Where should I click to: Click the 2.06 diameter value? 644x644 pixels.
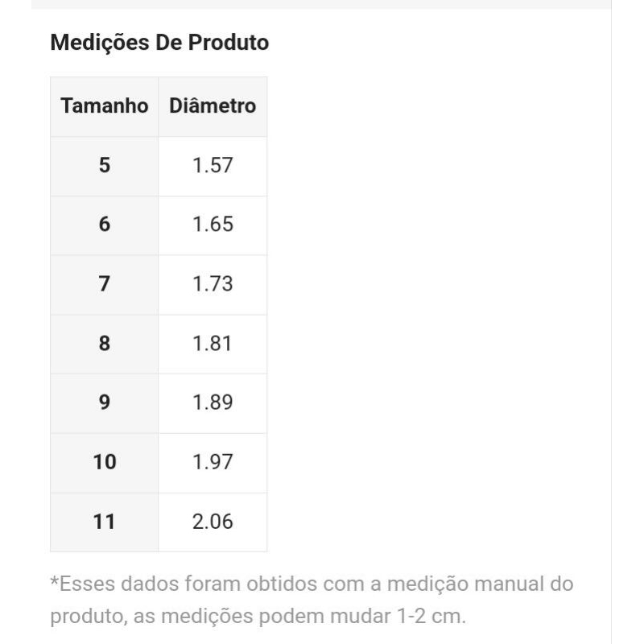click(213, 522)
